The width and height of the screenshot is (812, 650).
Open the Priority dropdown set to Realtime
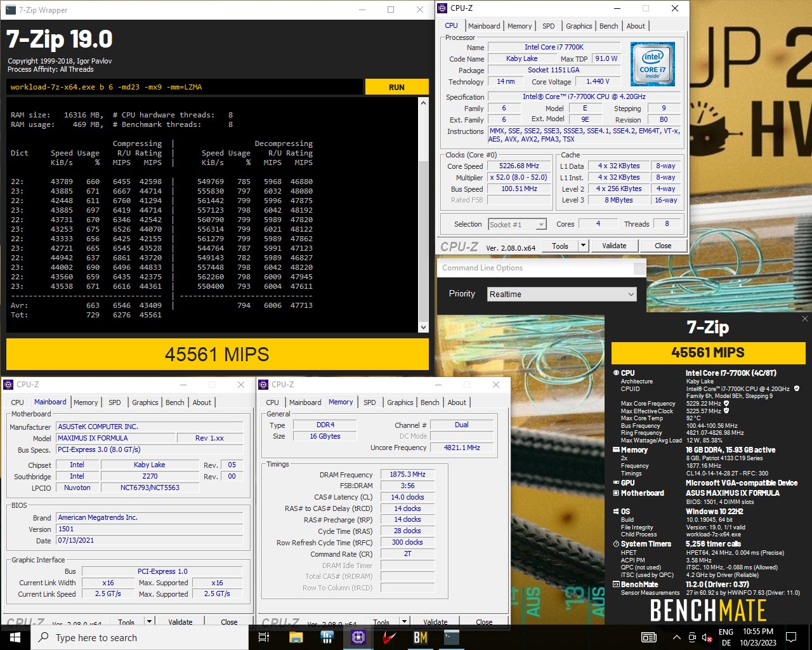coord(561,294)
